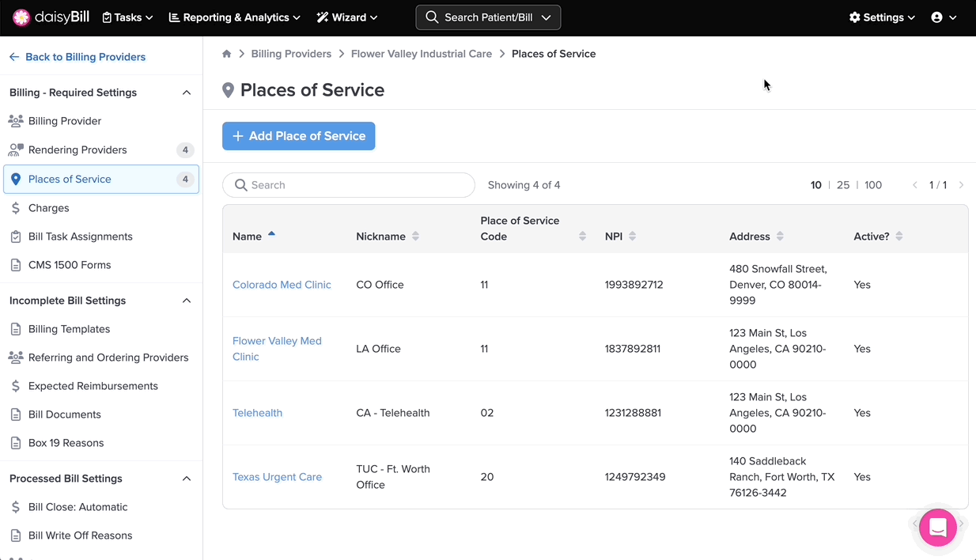976x560 pixels.
Task: Open the Settings menu
Action: (x=882, y=17)
